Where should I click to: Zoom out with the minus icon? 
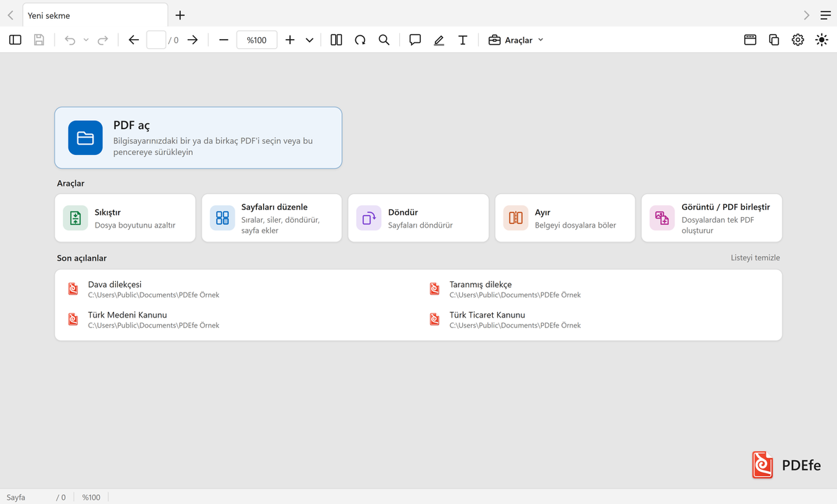tap(223, 40)
